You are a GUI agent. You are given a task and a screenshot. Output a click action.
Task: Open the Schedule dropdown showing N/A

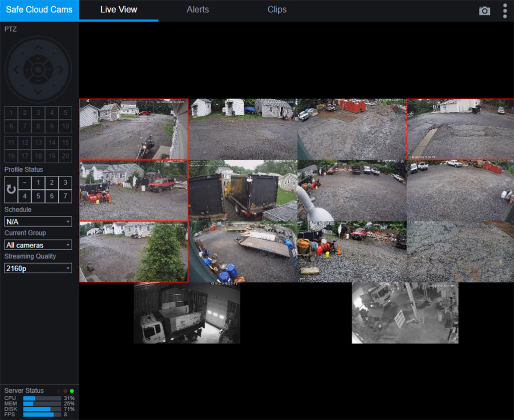(38, 221)
